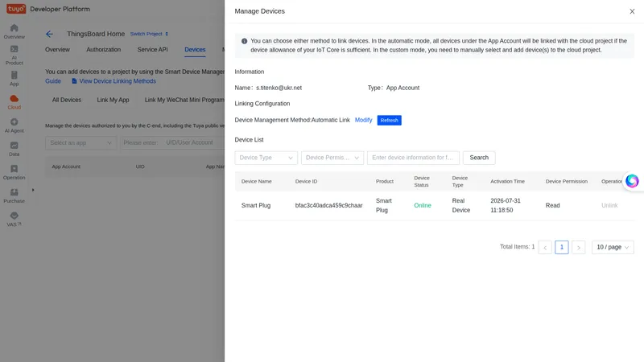This screenshot has width=644, height=362.
Task: Click the Modify link
Action: coord(364,120)
